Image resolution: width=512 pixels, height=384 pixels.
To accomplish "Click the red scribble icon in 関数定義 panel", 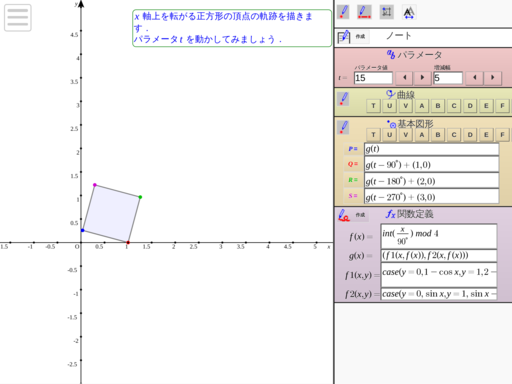I will coord(344,215).
